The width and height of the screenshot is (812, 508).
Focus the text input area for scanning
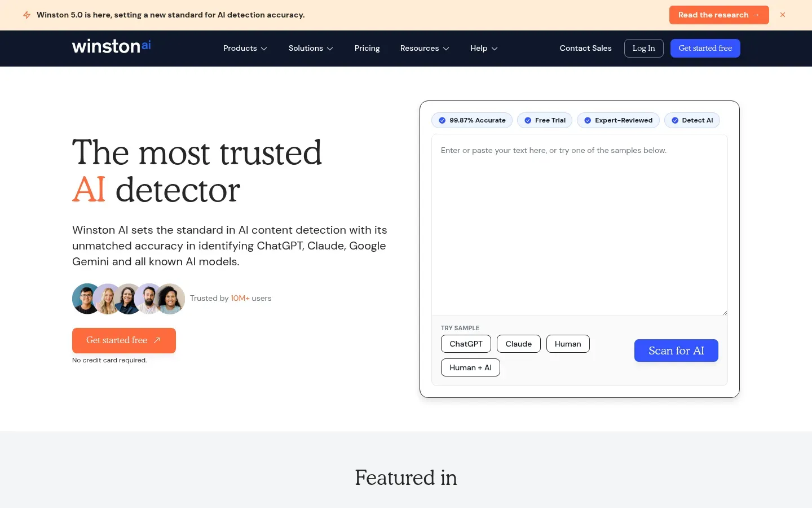coord(580,225)
